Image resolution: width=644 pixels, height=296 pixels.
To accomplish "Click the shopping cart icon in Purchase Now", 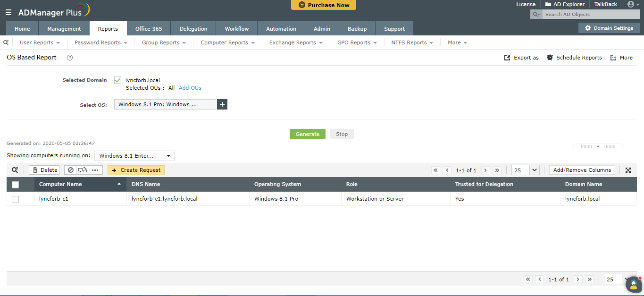I will click(302, 5).
